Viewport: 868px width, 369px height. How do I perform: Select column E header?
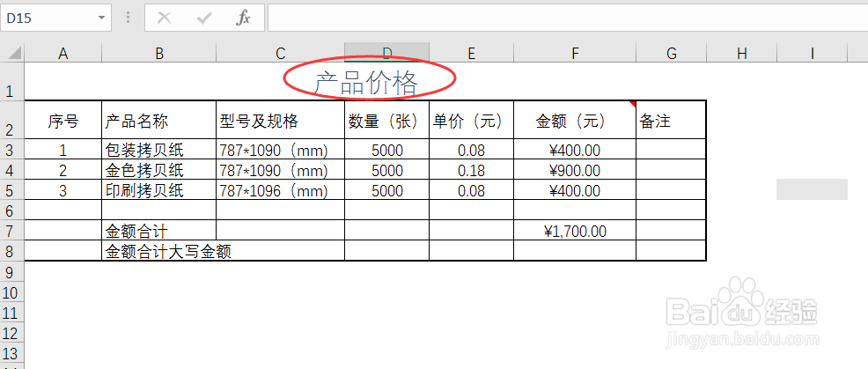472,53
